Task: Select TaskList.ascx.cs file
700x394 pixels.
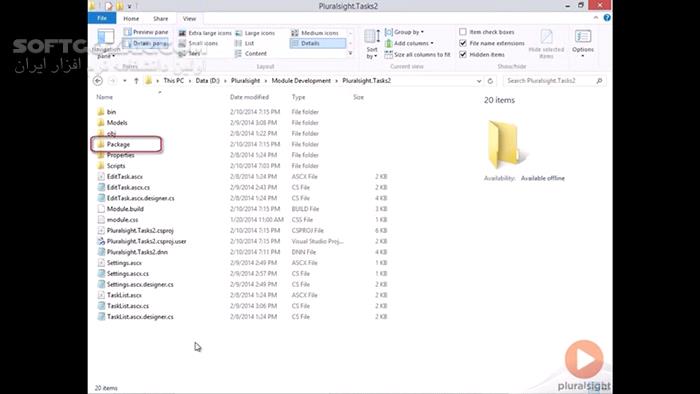Action: point(128,306)
